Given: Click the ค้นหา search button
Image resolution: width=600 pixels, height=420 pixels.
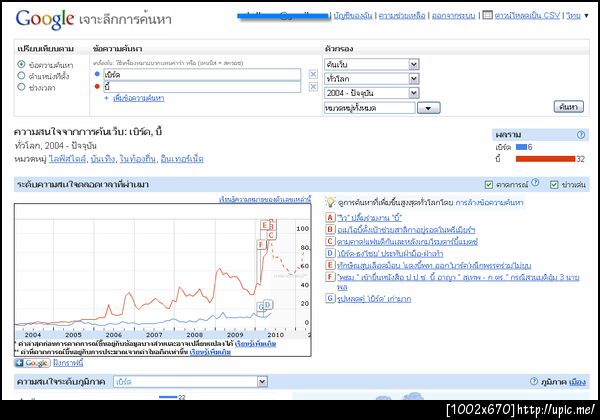Looking at the screenshot, I should point(569,107).
